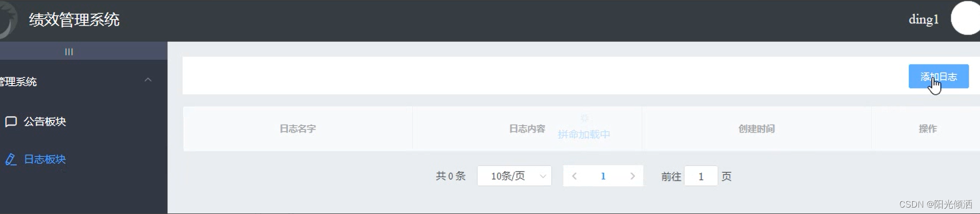Open the user avatar circle

pyautogui.click(x=966, y=18)
